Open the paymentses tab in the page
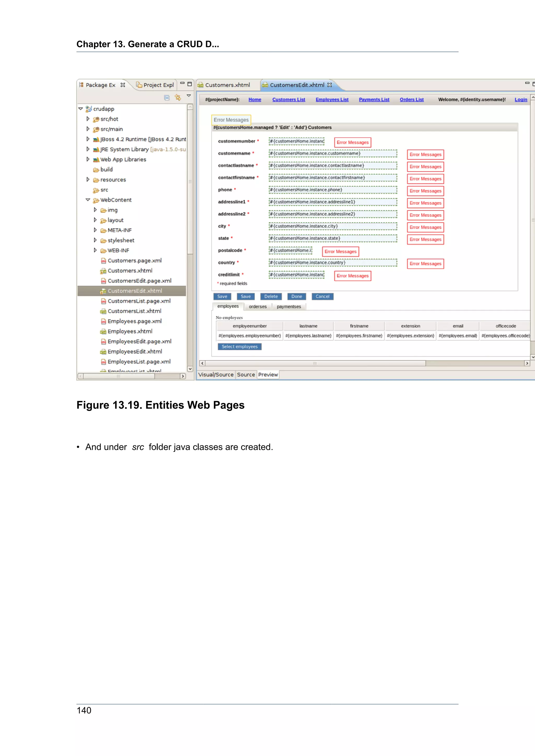535x756 pixels. pos(289,306)
